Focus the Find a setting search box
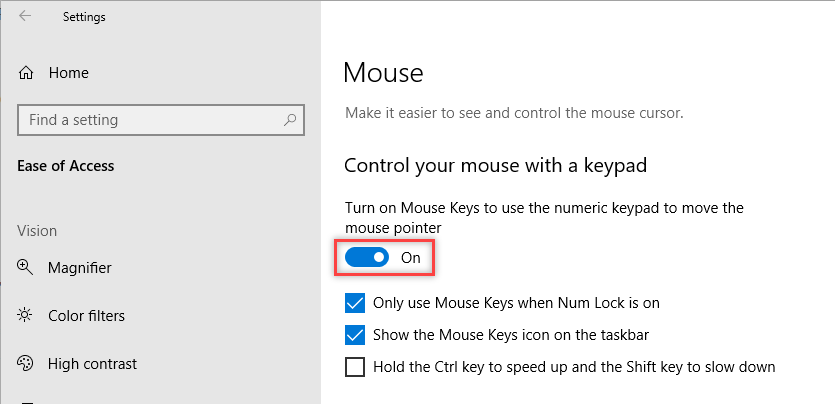The width and height of the screenshot is (835, 404). click(x=150, y=120)
